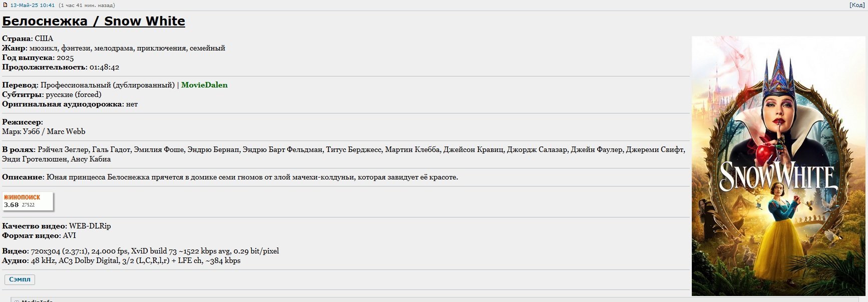The image size is (868, 302).
Task: Click the WEB-DLRip video quality text
Action: point(90,226)
